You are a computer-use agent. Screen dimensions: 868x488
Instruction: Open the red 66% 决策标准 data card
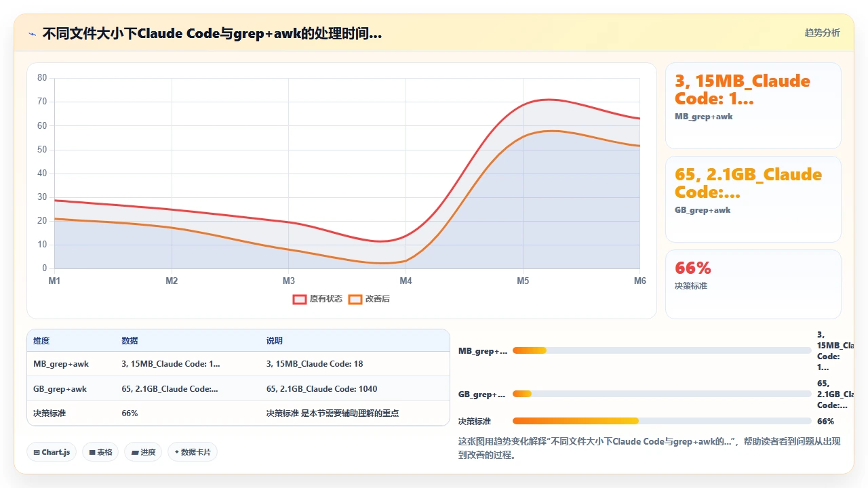pyautogui.click(x=753, y=284)
